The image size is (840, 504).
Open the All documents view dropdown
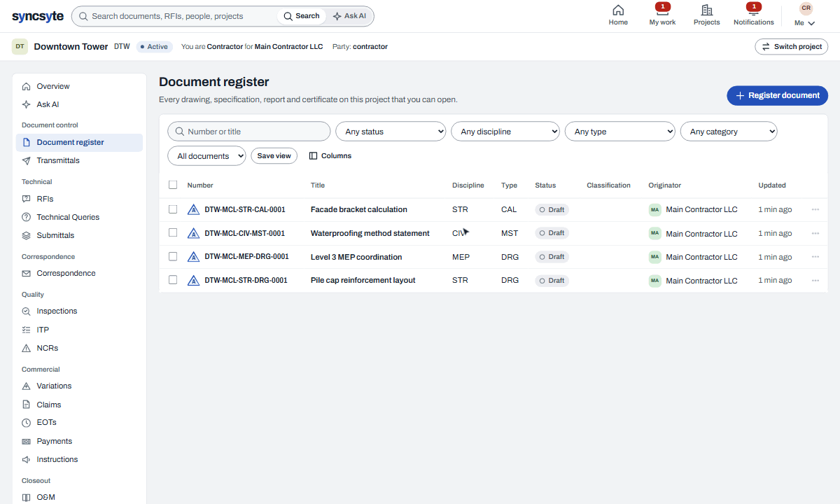(x=206, y=156)
